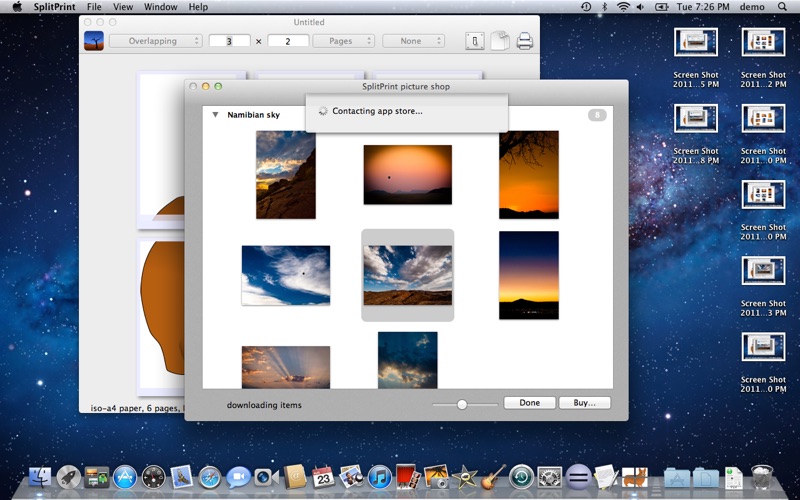Screen dimensions: 800x500
Task: Open iMovie star icon in Dock
Action: [464, 478]
